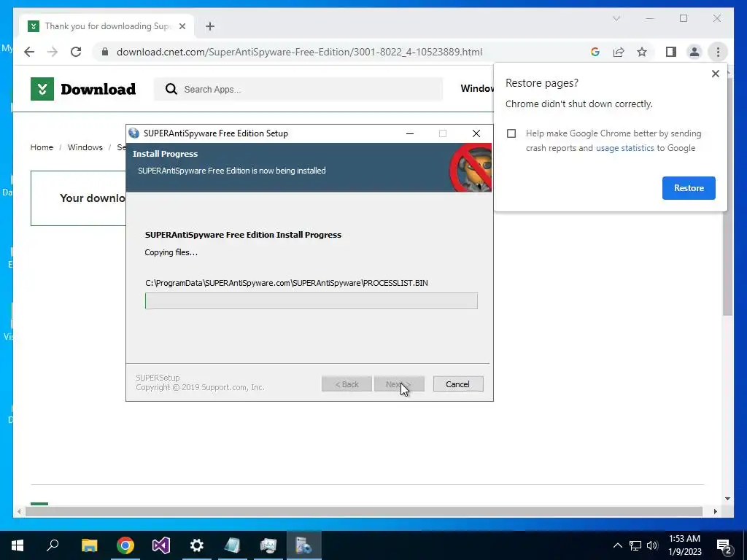Check the send crash reports checkbox
The image size is (747, 560).
click(x=511, y=133)
